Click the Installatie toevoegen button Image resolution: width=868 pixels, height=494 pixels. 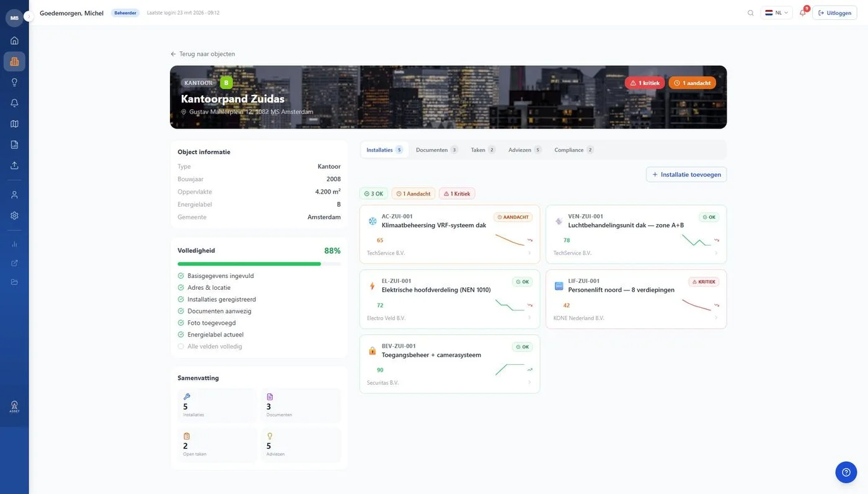[x=686, y=174]
